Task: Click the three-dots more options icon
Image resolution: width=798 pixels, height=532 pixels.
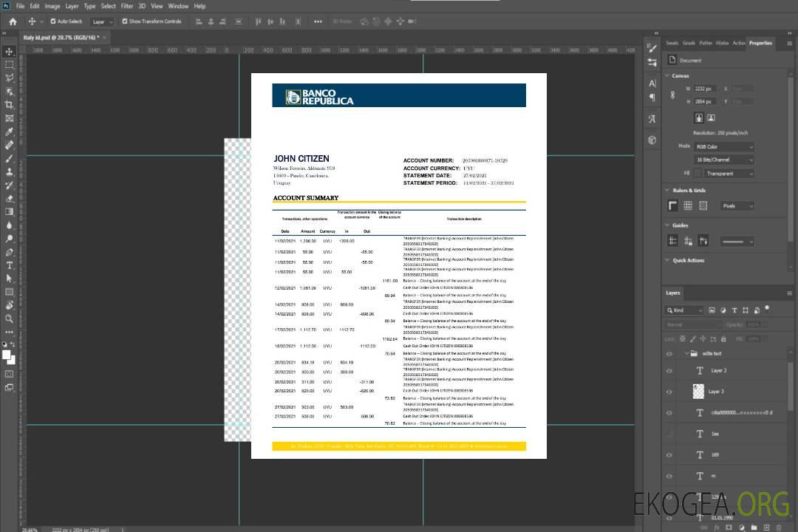Action: tap(318, 21)
